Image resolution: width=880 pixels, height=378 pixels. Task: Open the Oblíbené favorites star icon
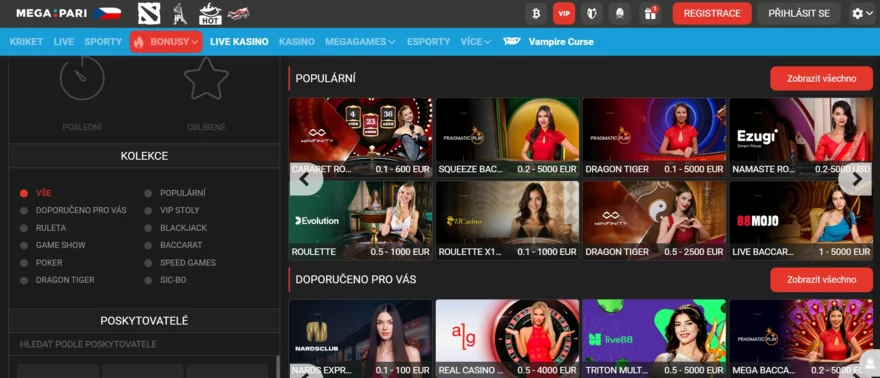pyautogui.click(x=206, y=79)
